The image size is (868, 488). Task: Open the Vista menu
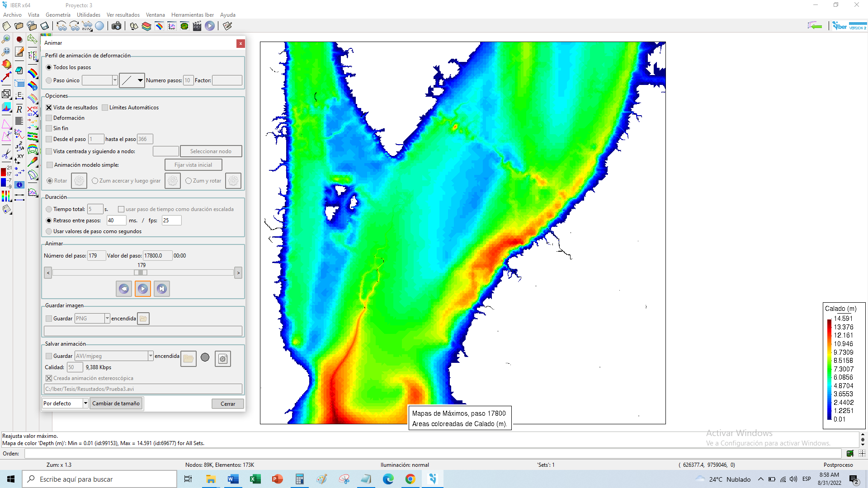pos(33,15)
